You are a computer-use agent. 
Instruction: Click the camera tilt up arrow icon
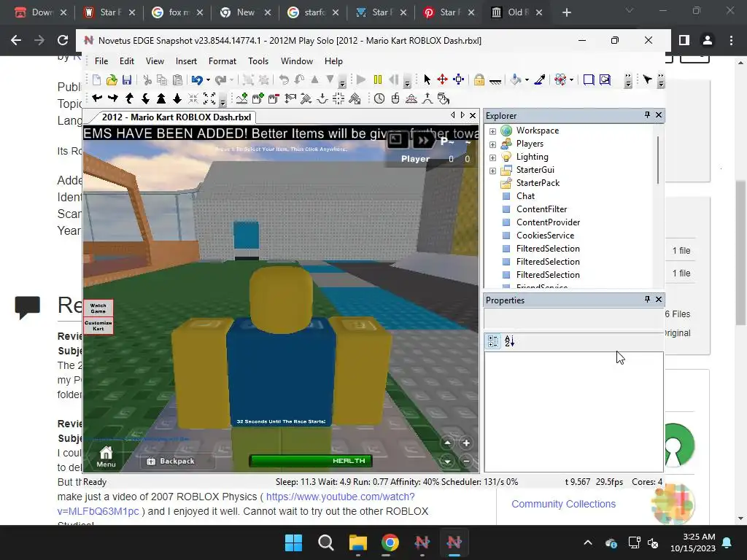(x=129, y=98)
